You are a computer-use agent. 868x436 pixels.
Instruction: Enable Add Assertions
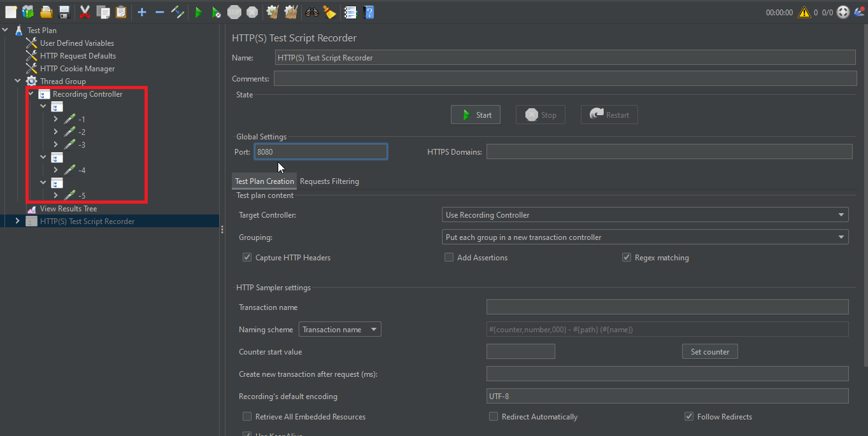click(x=449, y=257)
